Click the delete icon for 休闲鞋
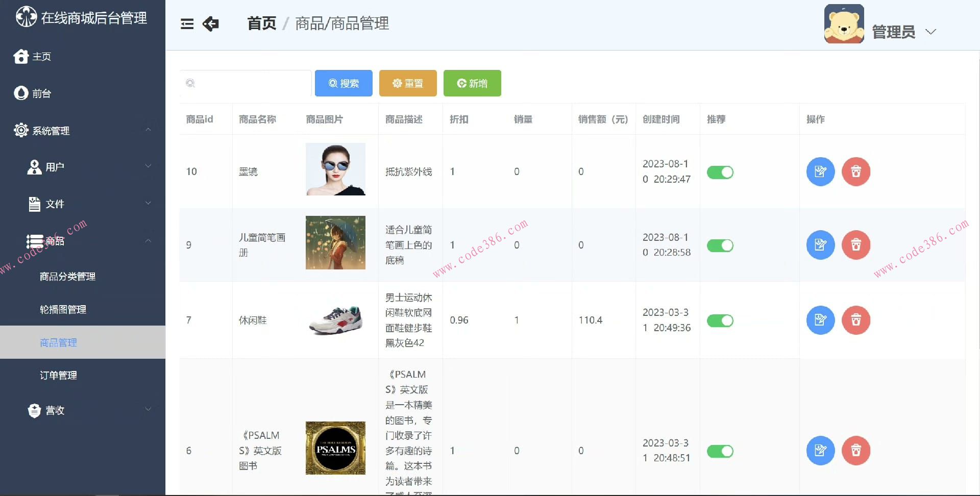The width and height of the screenshot is (980, 496). (856, 320)
